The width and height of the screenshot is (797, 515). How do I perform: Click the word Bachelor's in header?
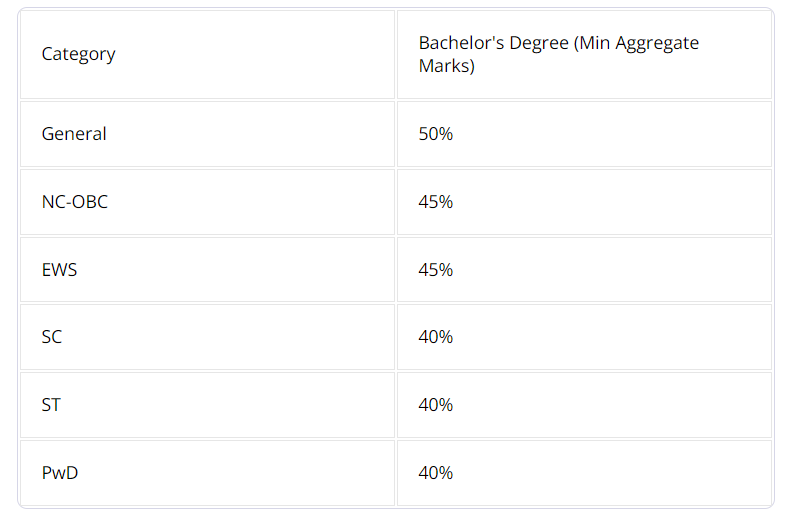[x=461, y=43]
